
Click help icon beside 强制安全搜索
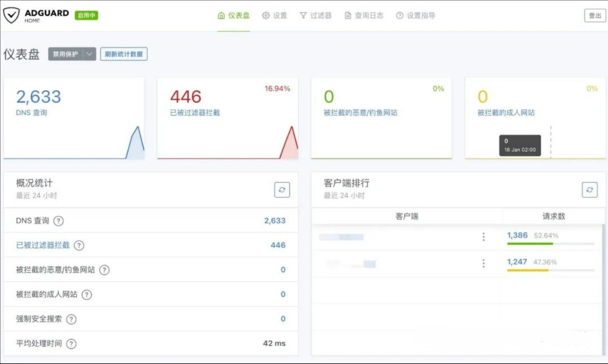point(71,319)
